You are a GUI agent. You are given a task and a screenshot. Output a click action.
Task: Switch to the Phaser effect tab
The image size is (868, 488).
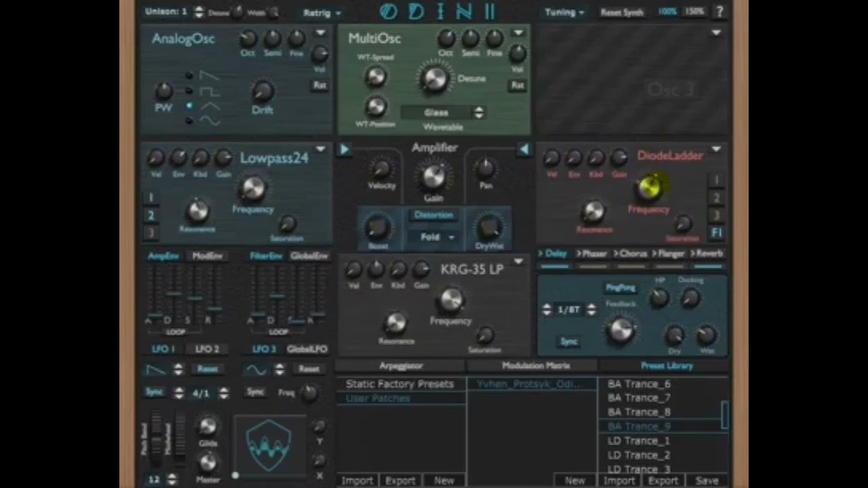coord(592,254)
